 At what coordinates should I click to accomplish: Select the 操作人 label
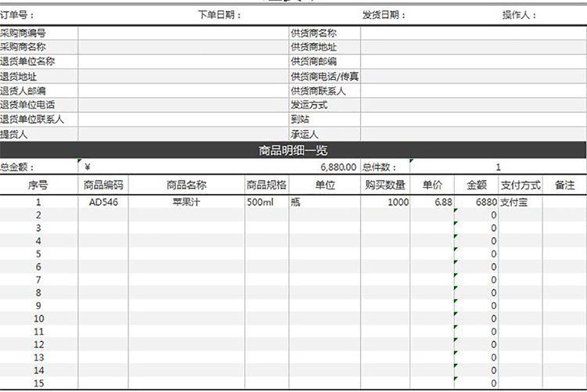tap(519, 15)
